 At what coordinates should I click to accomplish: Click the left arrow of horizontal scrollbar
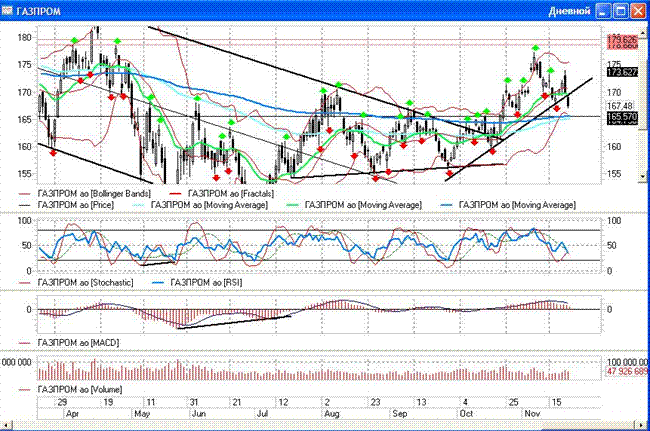coord(5,426)
